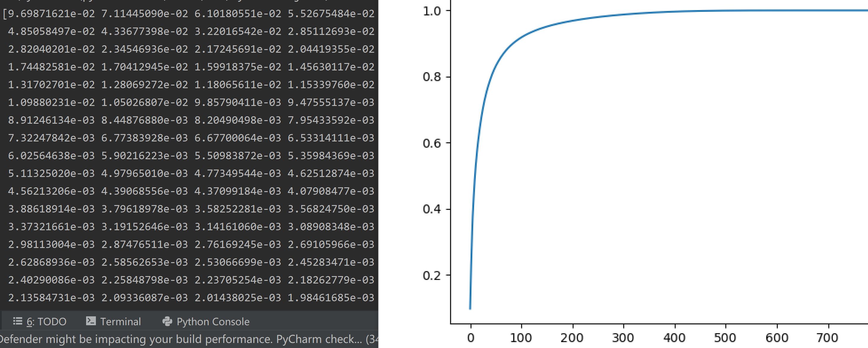Click value 5.11325020e-03 in console output

[x=51, y=173]
